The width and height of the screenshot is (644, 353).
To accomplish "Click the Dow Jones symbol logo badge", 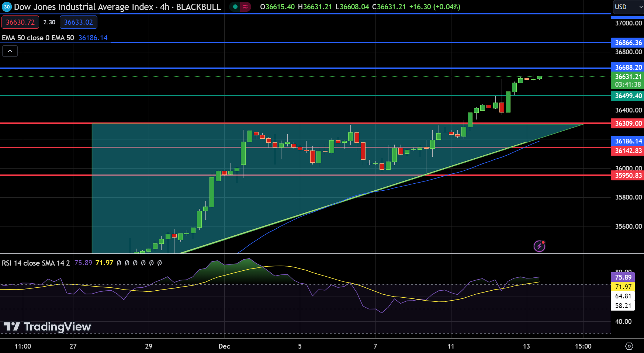I will click(7, 7).
